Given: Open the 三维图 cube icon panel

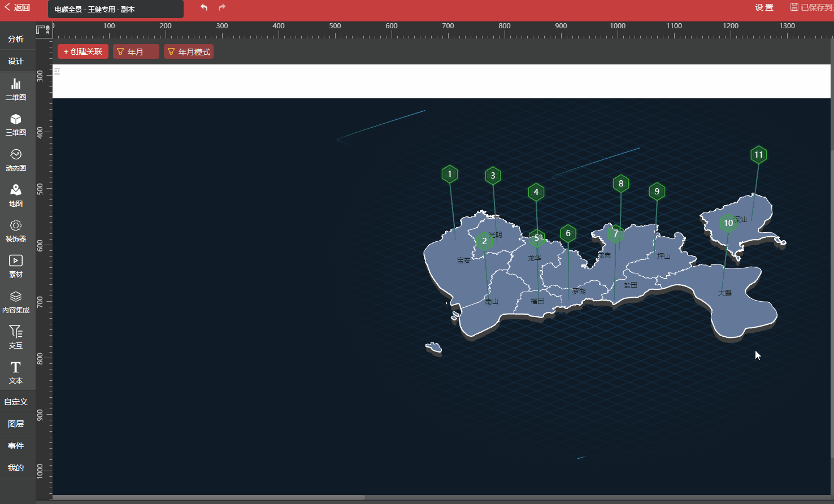Looking at the screenshot, I should [x=16, y=124].
